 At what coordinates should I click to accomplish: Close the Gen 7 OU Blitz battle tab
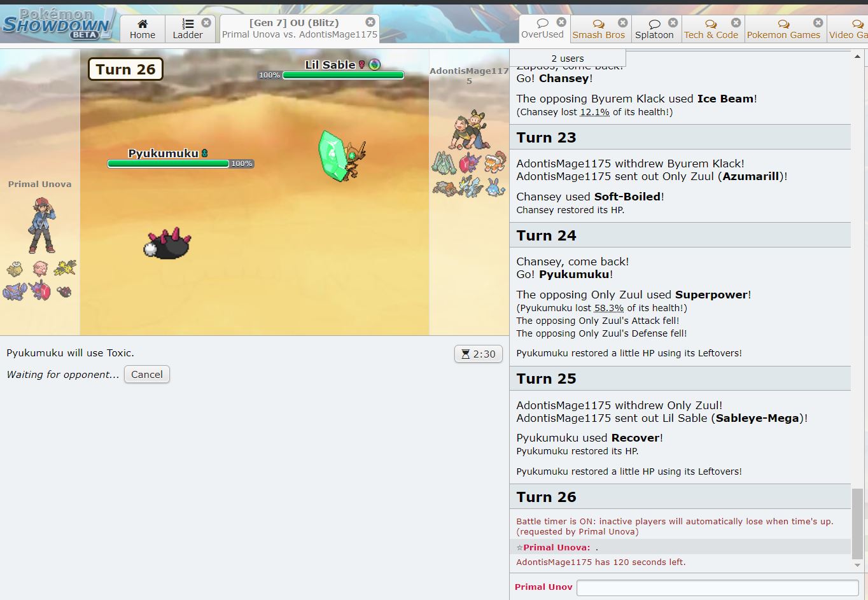coord(370,22)
